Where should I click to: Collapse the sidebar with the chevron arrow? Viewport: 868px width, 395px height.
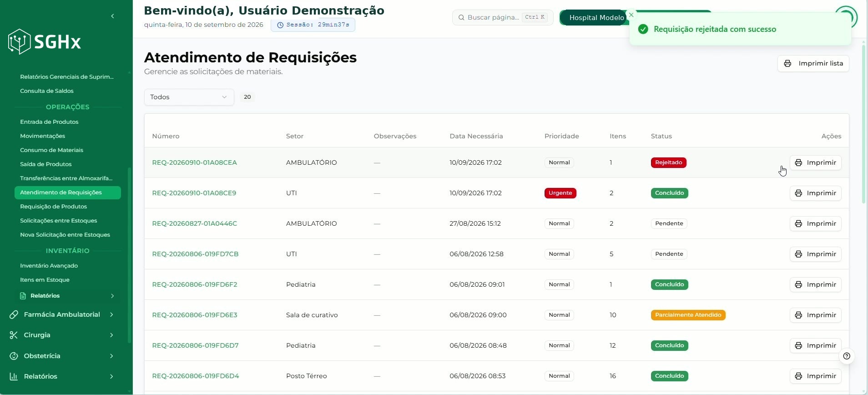tap(112, 16)
